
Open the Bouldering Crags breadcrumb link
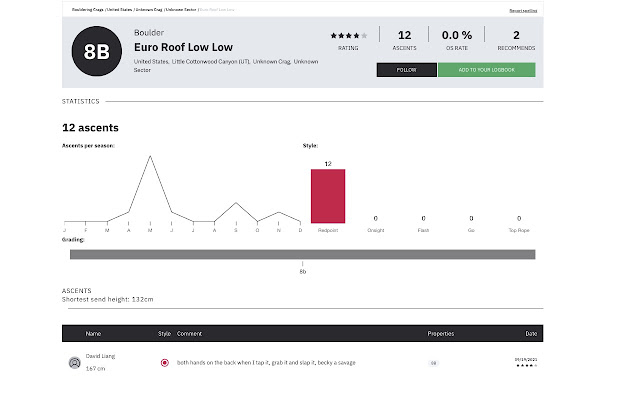81,10
